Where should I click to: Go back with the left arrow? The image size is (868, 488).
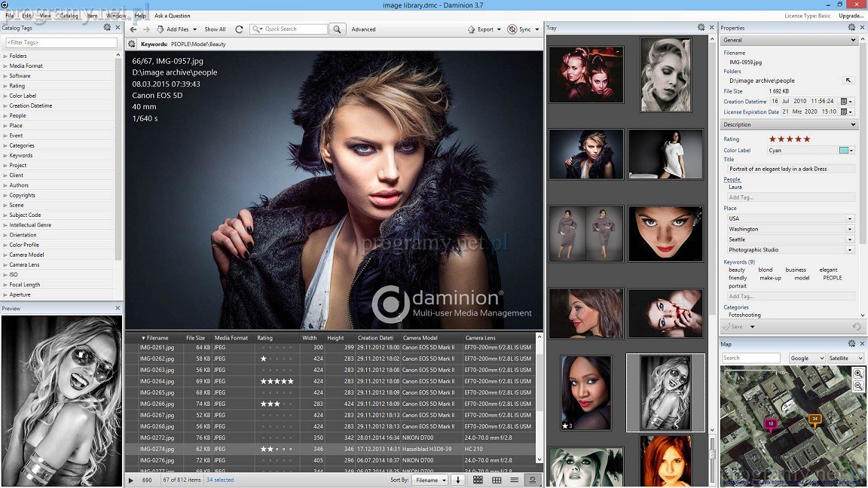pyautogui.click(x=134, y=29)
